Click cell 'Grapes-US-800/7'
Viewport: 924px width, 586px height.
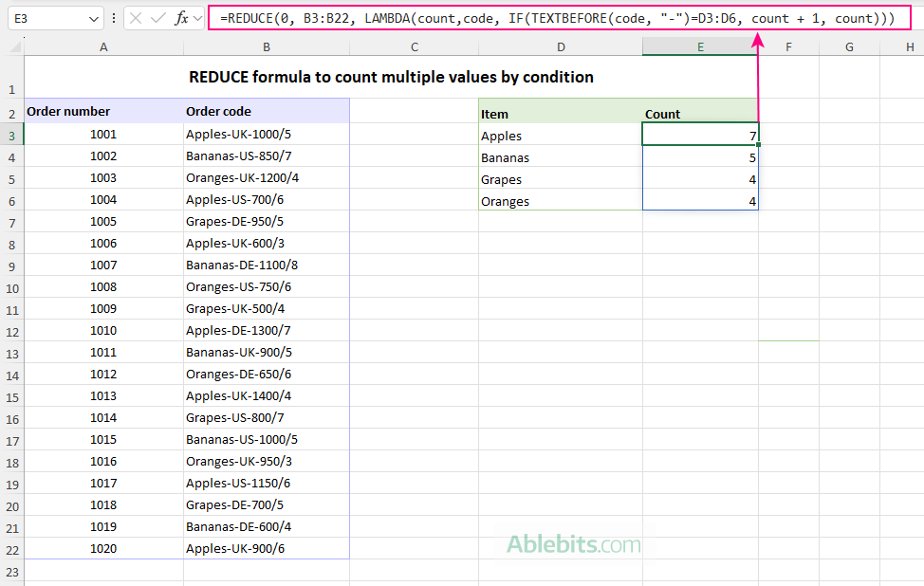click(x=267, y=417)
